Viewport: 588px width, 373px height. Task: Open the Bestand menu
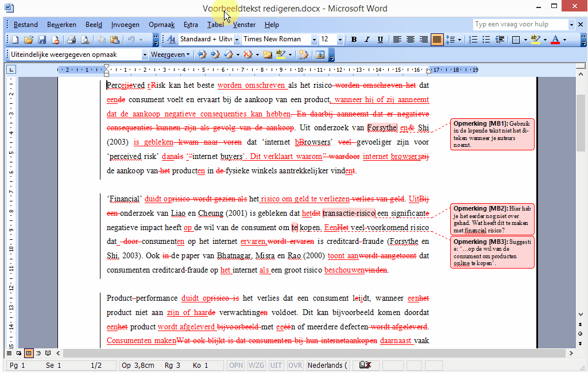pyautogui.click(x=25, y=25)
